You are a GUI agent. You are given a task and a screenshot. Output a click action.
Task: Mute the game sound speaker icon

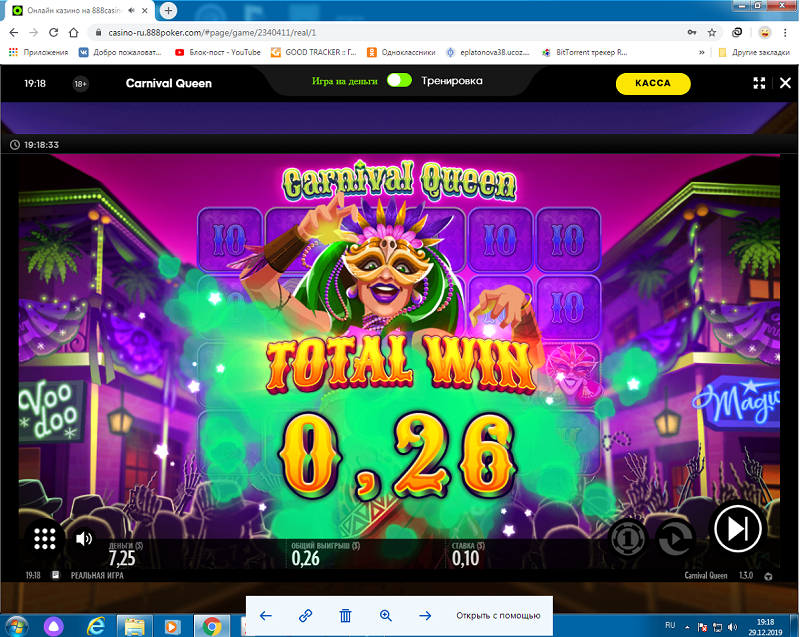tap(84, 539)
